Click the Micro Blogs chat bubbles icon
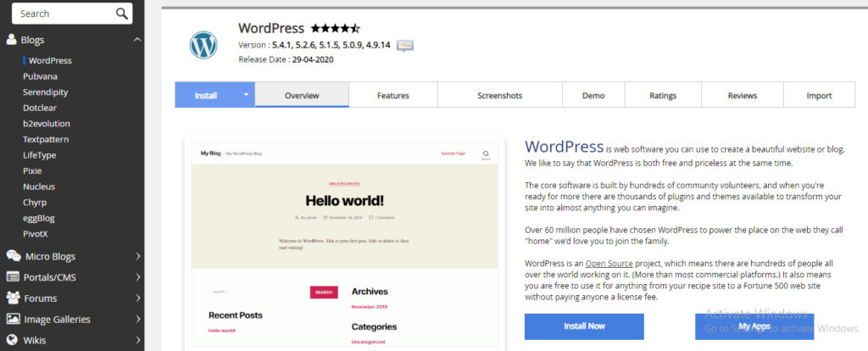Screen dimensions: 868x351 tap(14, 256)
